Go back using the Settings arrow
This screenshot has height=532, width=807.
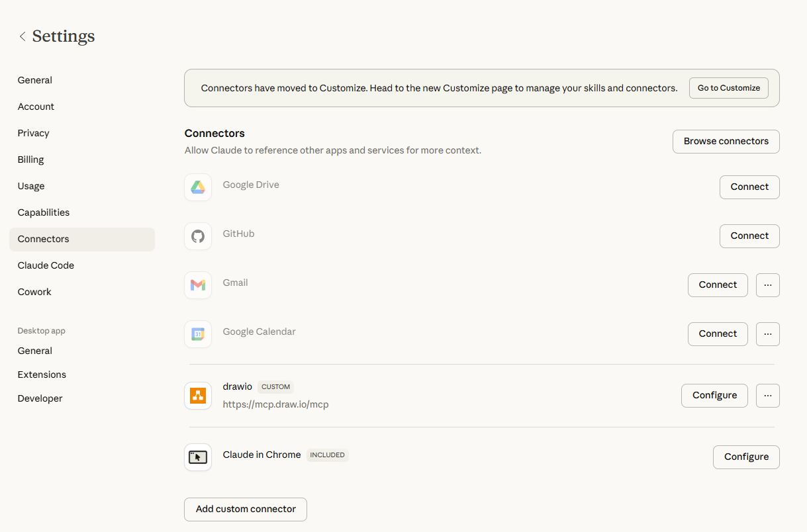23,36
